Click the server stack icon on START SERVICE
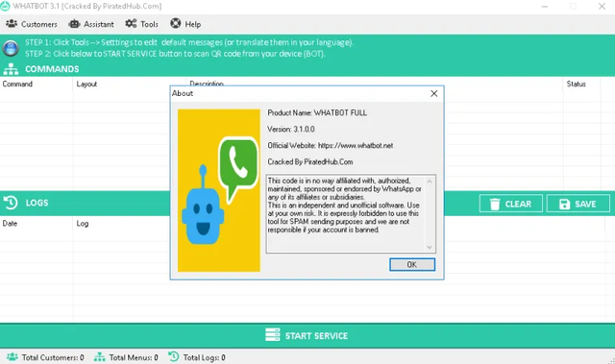The image size is (615, 364). [x=273, y=335]
